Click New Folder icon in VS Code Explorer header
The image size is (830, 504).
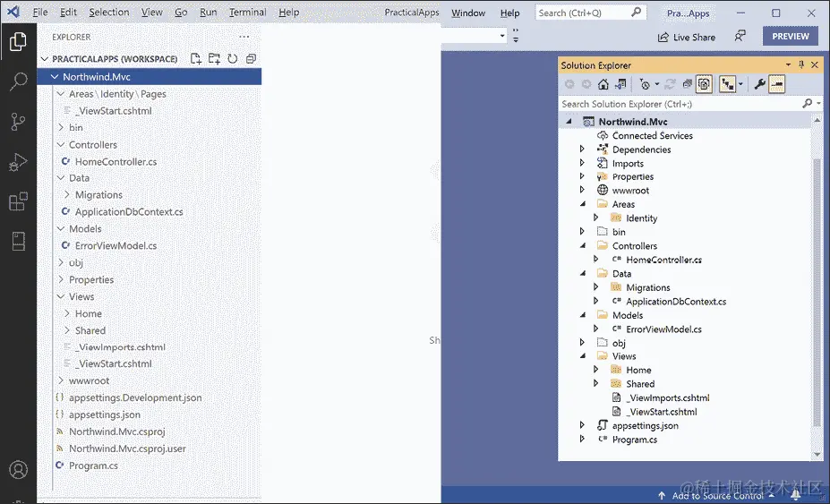point(214,59)
